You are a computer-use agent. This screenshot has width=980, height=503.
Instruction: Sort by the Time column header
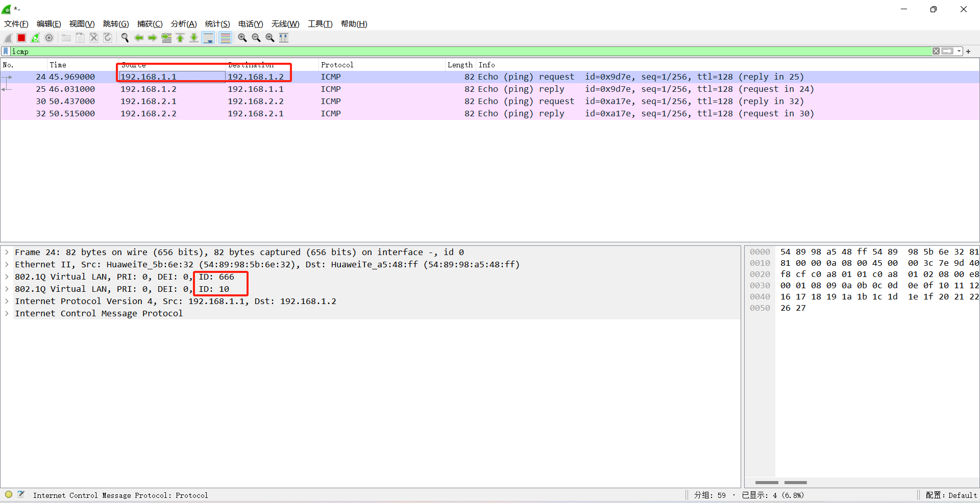[x=82, y=65]
